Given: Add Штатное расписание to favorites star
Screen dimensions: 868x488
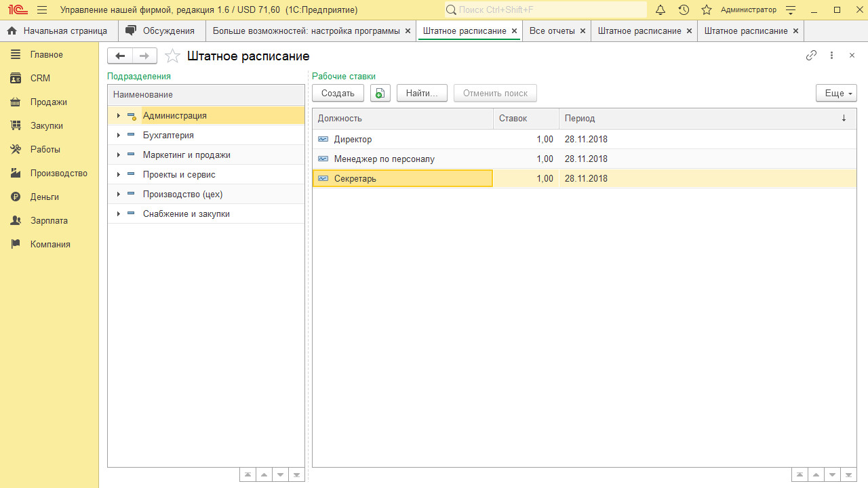Looking at the screenshot, I should [x=173, y=56].
